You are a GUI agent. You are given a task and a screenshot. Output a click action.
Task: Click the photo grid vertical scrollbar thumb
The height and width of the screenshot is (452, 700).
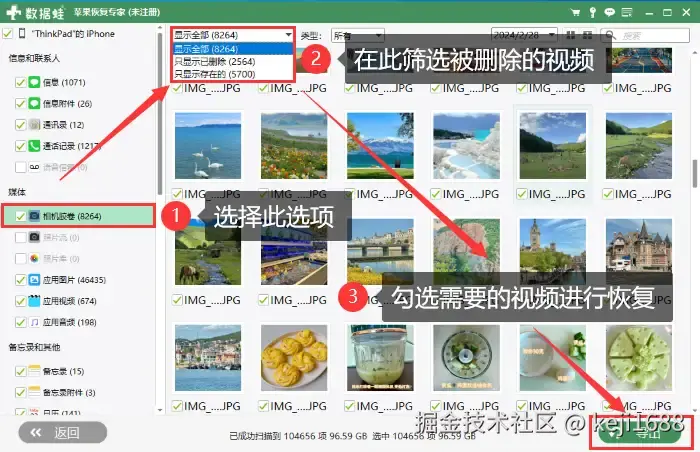click(695, 173)
